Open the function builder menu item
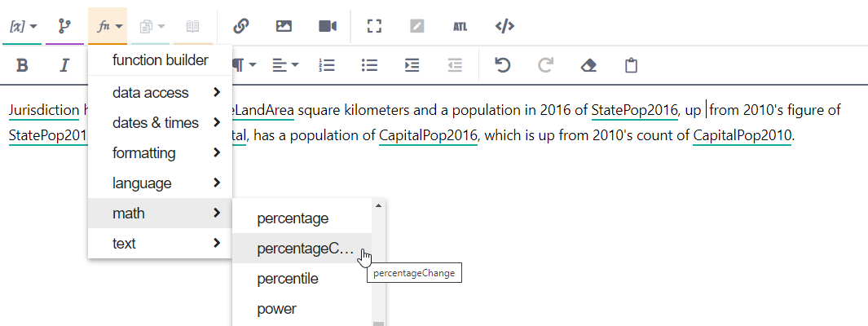Viewport: 868px width, 326px height. tap(160, 59)
